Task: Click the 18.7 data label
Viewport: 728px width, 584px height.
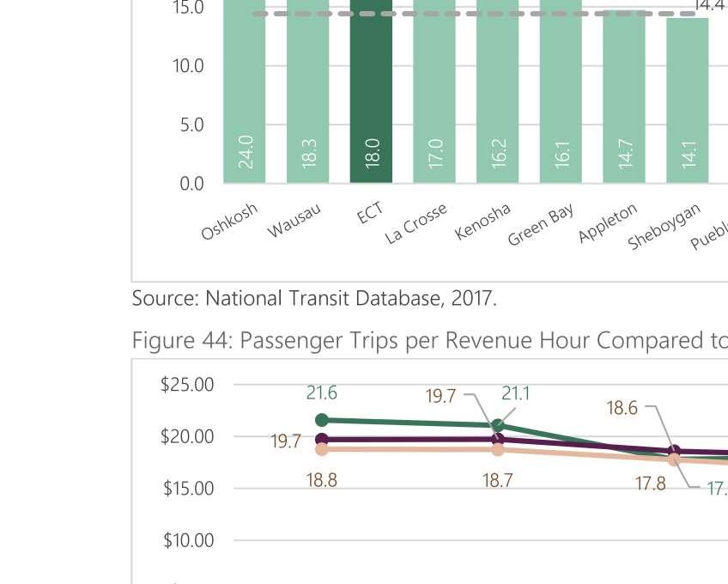Action: tap(497, 480)
